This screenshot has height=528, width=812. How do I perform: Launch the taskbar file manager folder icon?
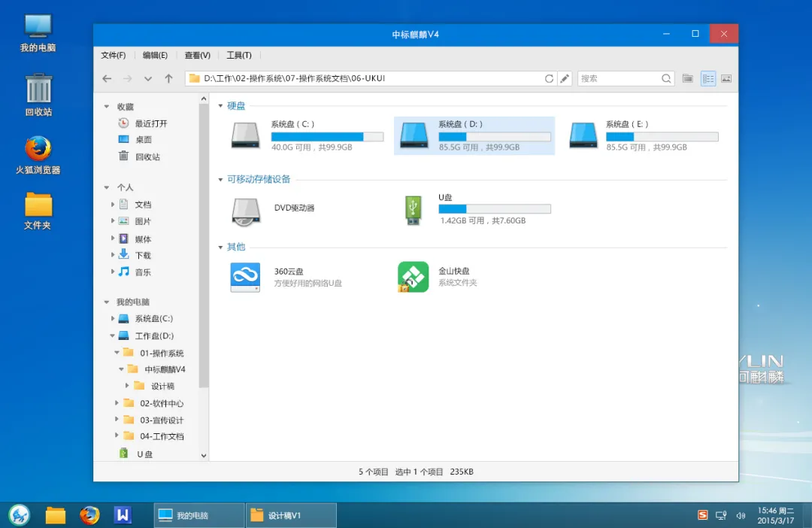point(55,515)
